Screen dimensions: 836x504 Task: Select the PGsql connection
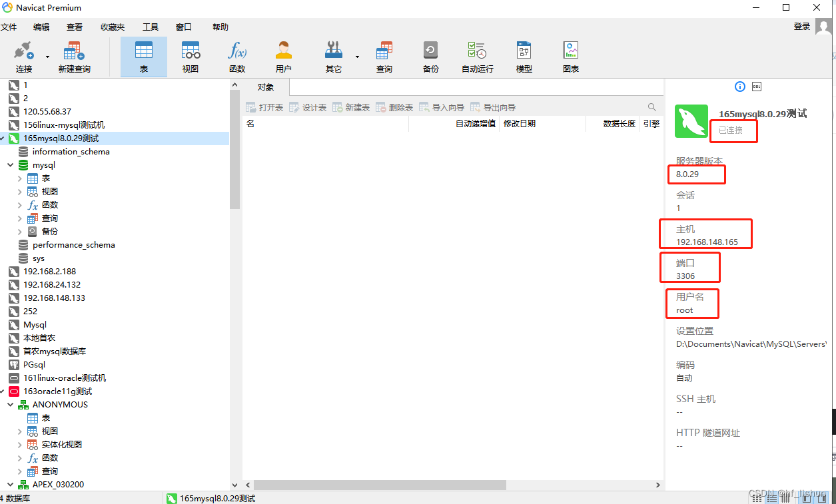tap(34, 365)
